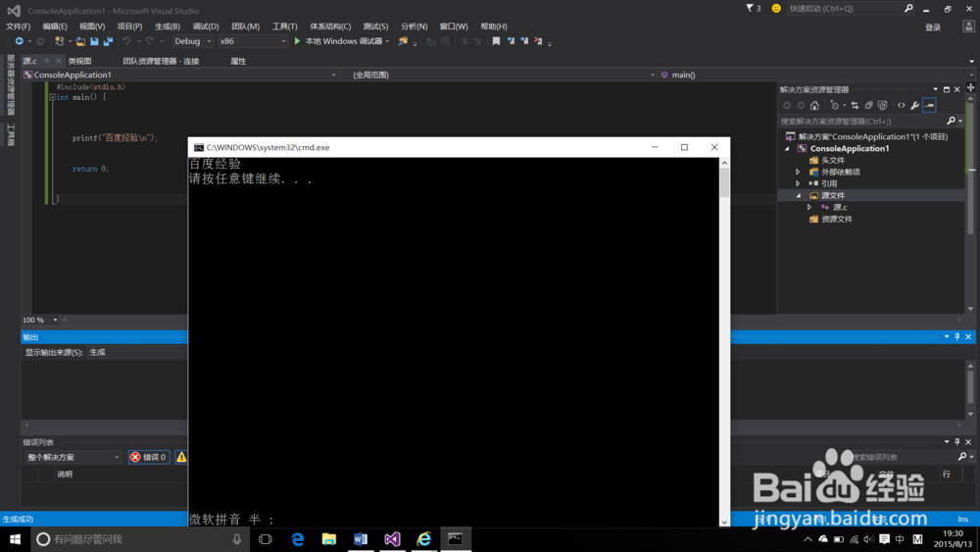Open the Debug configuration dropdown

pyautogui.click(x=193, y=41)
